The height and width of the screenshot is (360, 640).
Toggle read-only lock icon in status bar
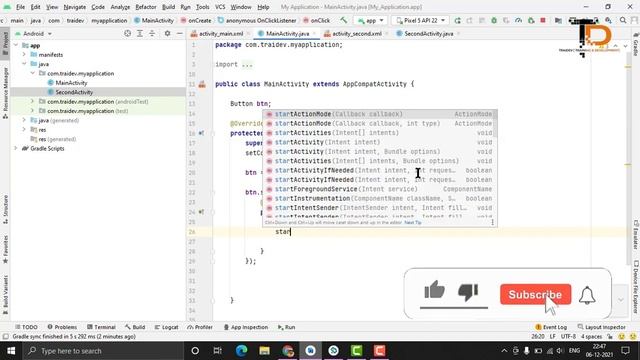click(610, 337)
